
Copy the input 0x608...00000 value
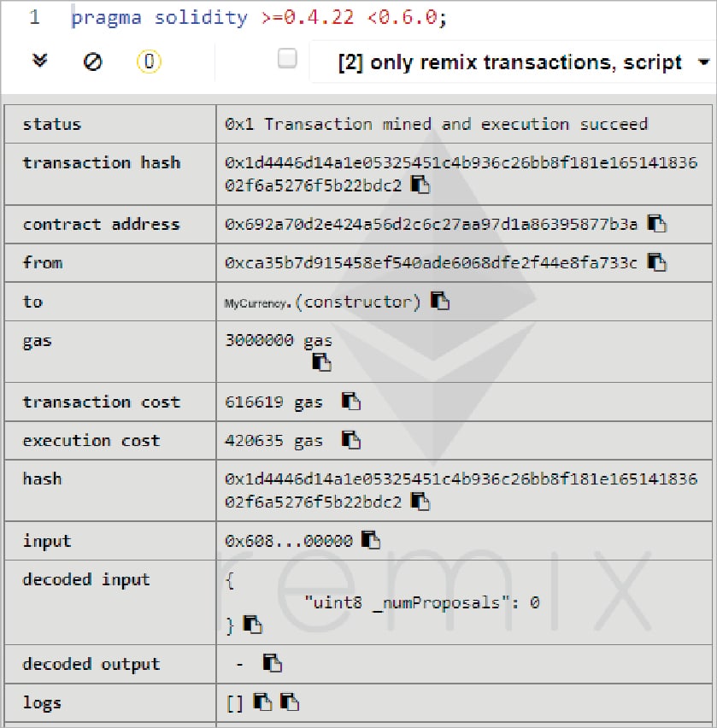tap(371, 540)
